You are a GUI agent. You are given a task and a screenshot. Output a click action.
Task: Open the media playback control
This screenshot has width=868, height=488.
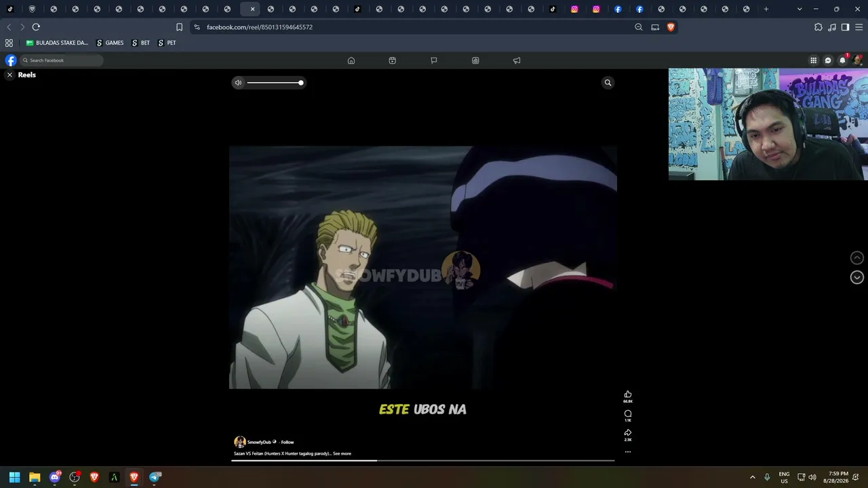coord(832,27)
